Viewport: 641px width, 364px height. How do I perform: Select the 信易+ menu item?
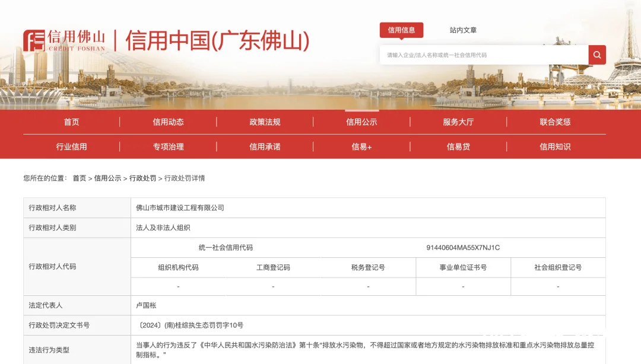coord(363,146)
